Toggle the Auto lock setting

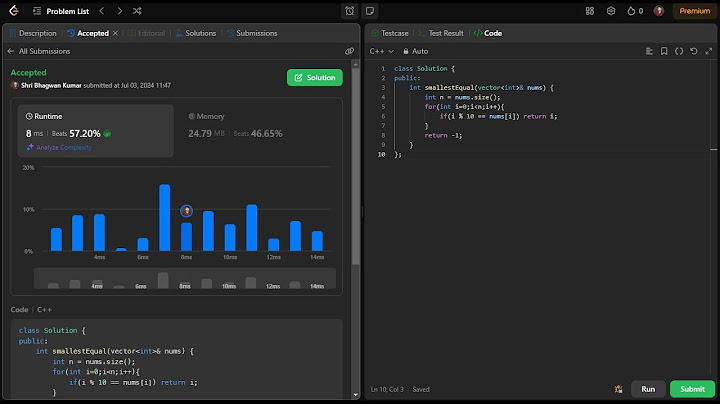(416, 51)
